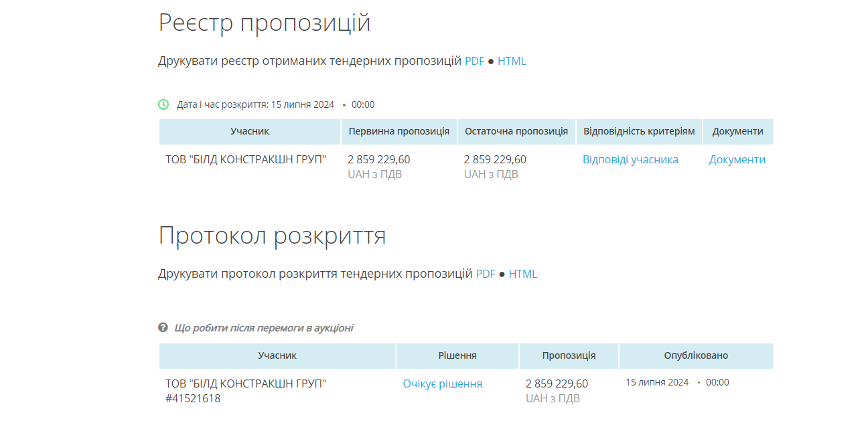Click the 'Відповідність критеріям' column header
The image size is (868, 423).
639,131
